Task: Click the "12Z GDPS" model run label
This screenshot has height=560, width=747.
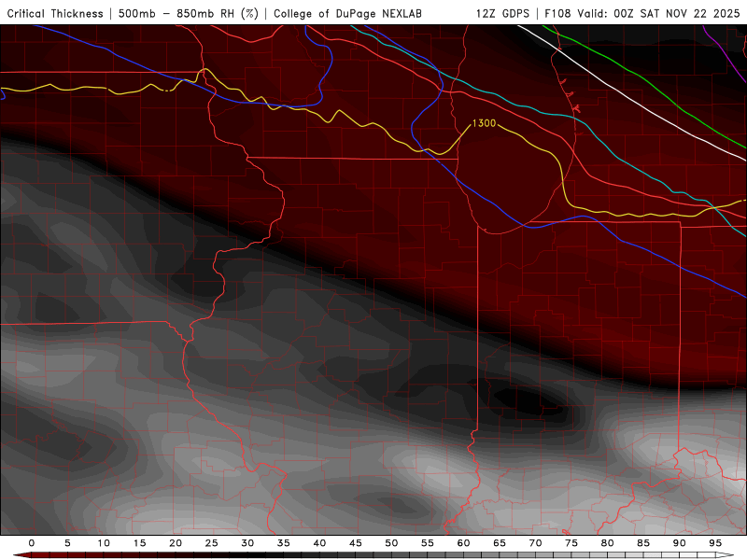Action: click(x=502, y=14)
